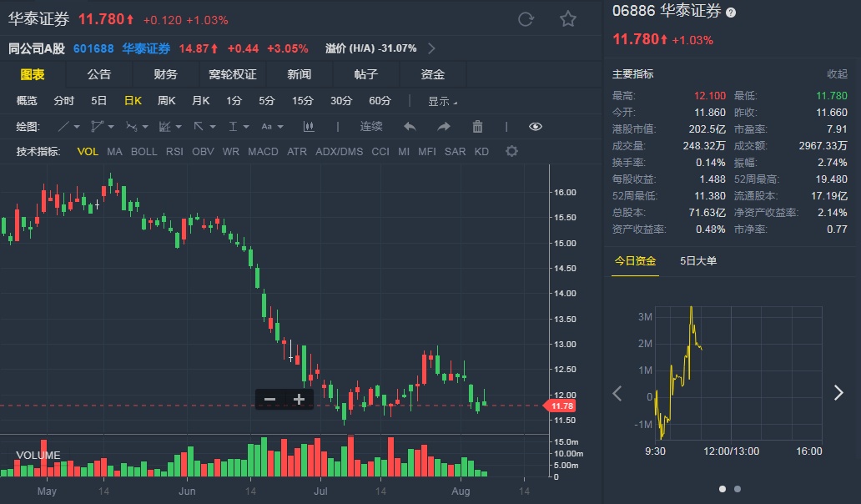This screenshot has height=504, width=861.
Task: Delete drawings with the trash icon
Action: click(x=477, y=127)
